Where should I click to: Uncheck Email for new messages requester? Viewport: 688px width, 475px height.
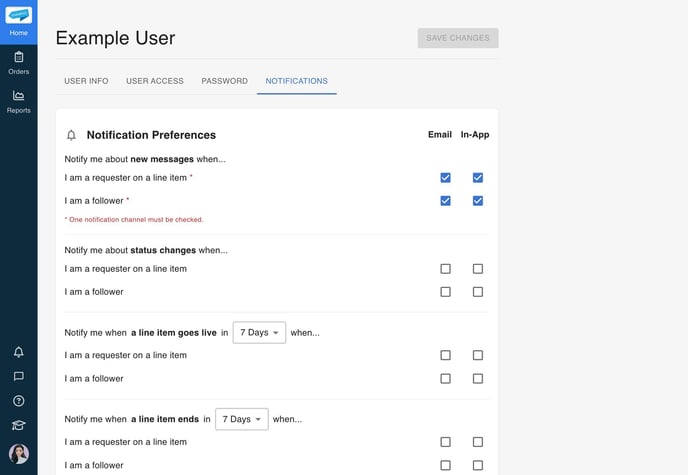click(445, 178)
